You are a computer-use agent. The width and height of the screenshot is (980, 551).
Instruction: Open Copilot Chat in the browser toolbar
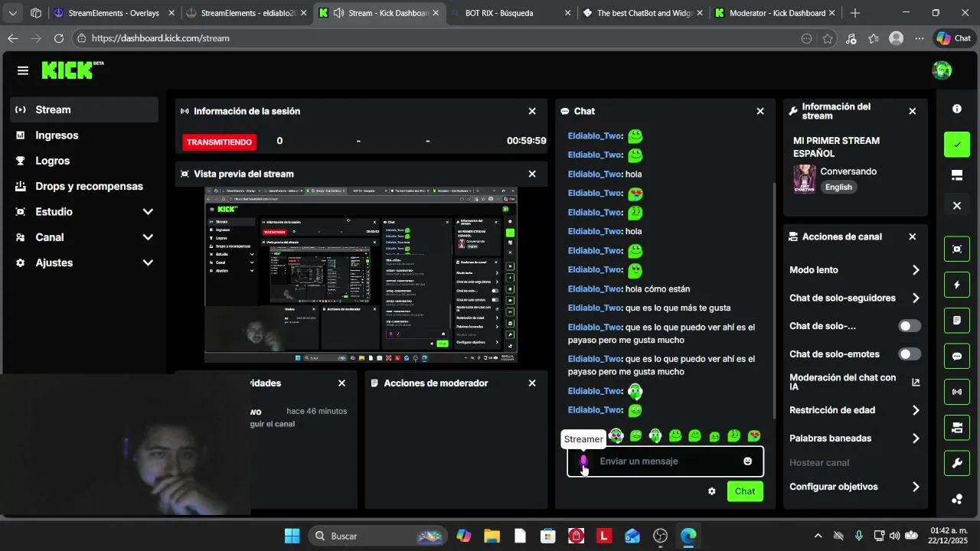click(953, 38)
